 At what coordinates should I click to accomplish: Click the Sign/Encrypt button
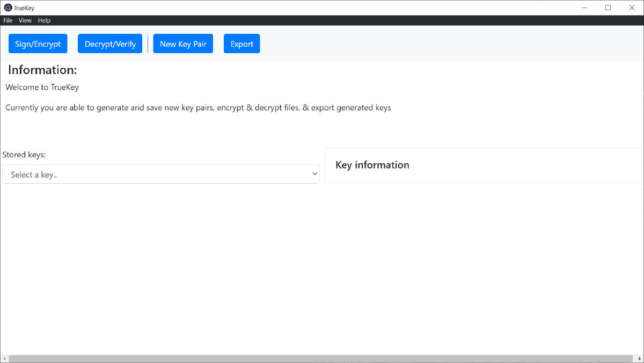[38, 44]
